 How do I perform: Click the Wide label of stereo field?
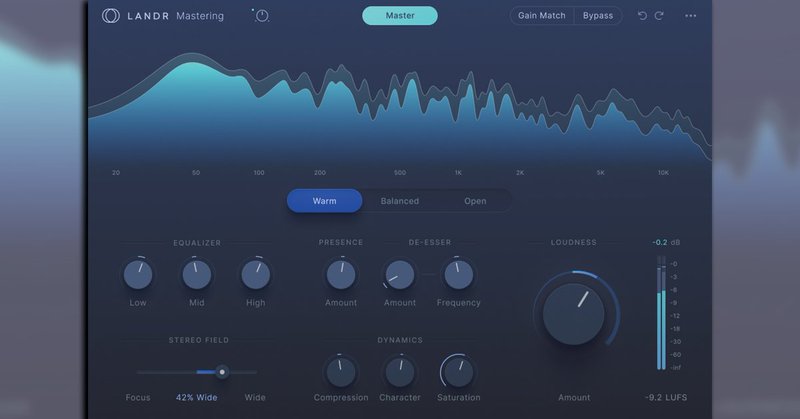[255, 398]
